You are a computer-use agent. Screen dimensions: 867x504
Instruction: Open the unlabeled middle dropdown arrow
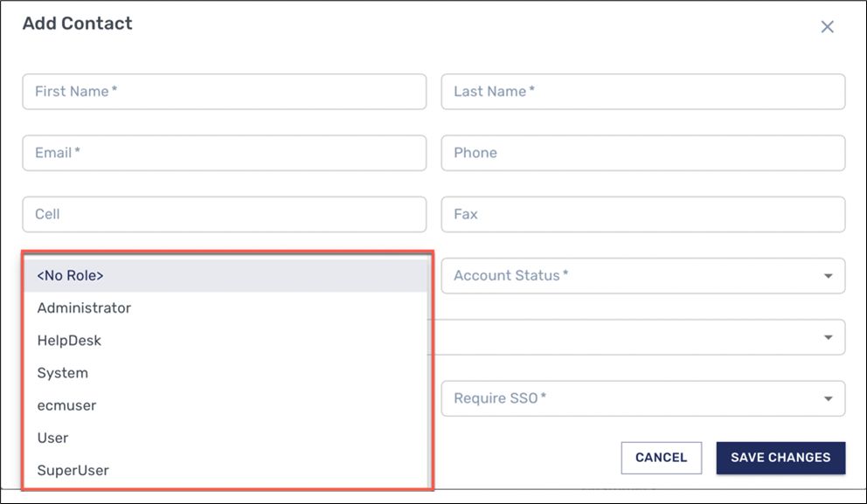(x=828, y=336)
